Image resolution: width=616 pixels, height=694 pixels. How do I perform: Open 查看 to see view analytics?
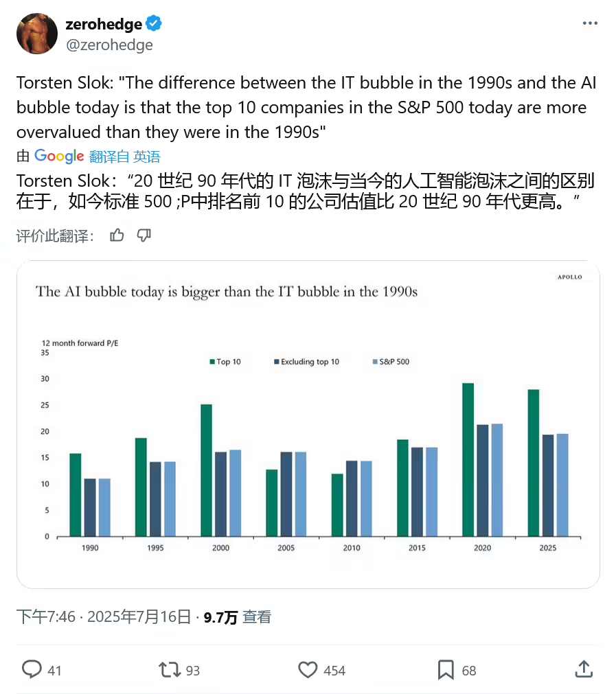tap(256, 616)
